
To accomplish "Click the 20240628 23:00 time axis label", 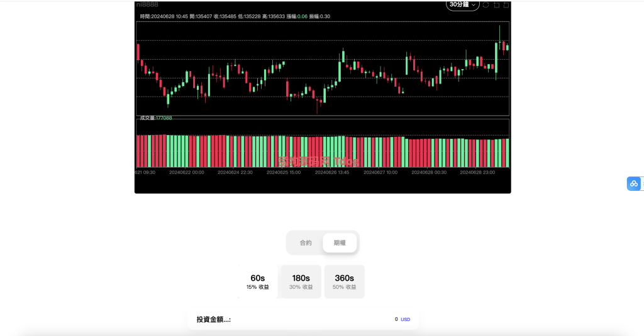I will pos(477,171).
